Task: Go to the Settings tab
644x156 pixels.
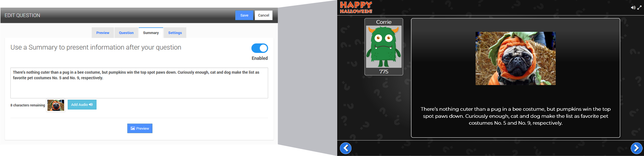Action: coord(175,33)
